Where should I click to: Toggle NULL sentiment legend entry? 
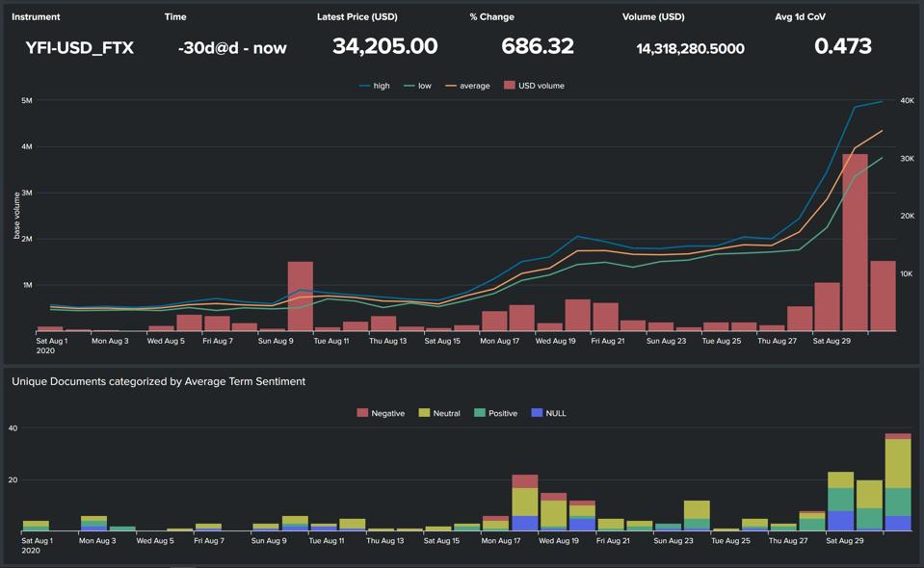(548, 413)
